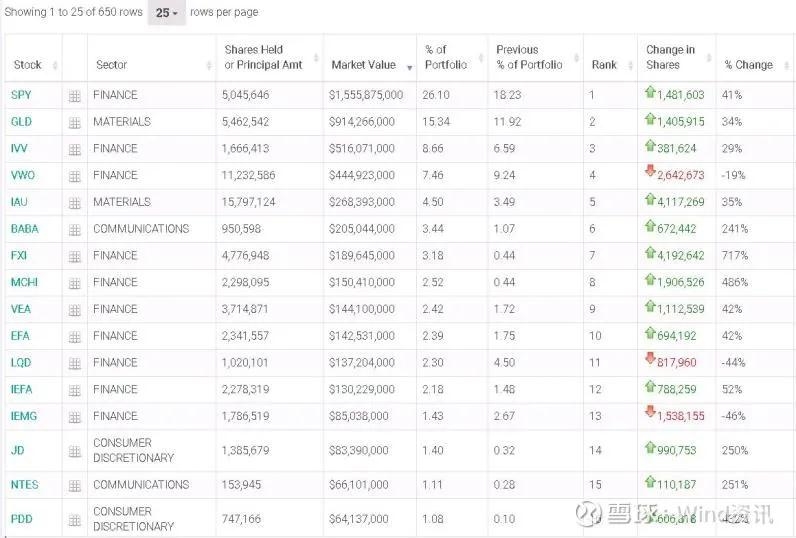Select the COMMUNICATIONS sector in BABA row
Viewport: 796px width, 538px height.
(x=141, y=229)
